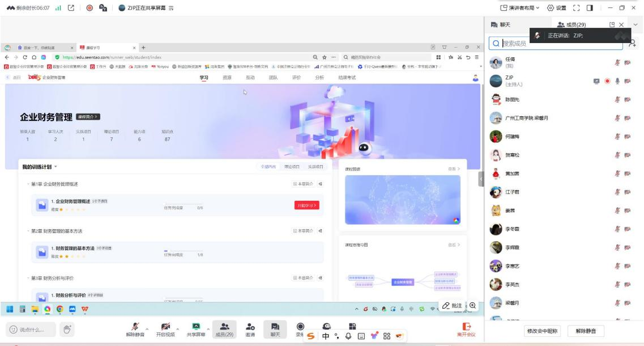Click the raise hand icon
Viewport: 644px width, 346px height.
click(67, 329)
